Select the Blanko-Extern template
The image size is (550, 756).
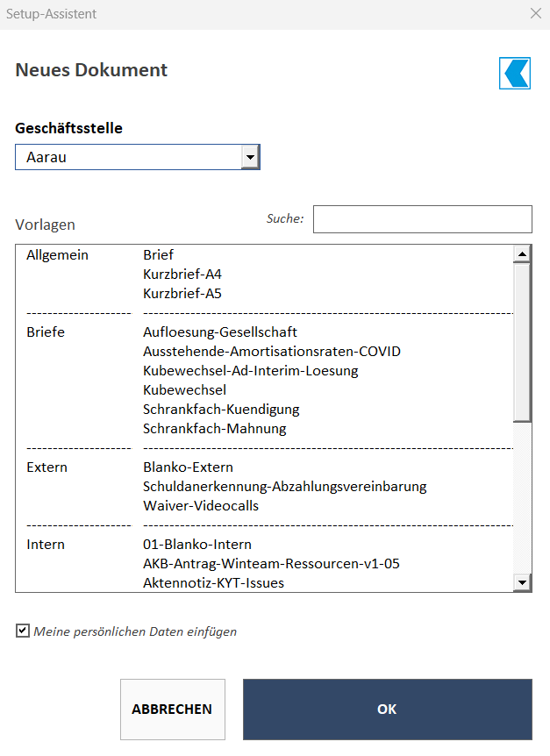[188, 467]
